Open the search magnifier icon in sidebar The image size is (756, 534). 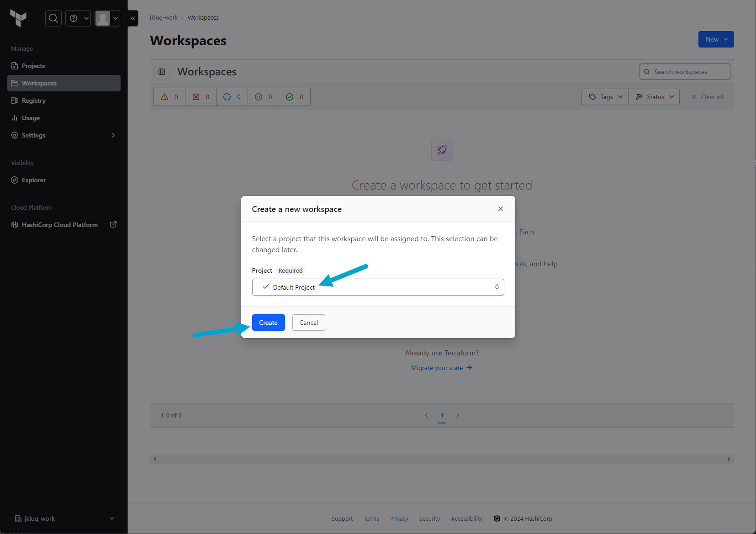[53, 18]
